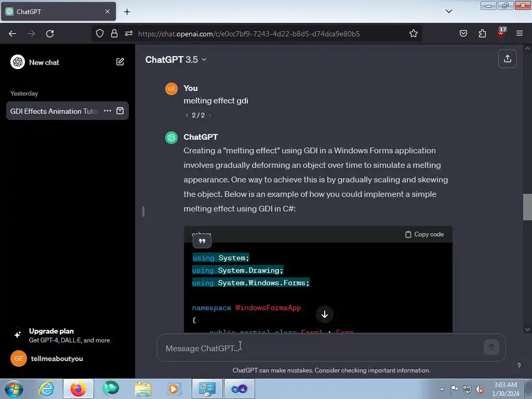The height and width of the screenshot is (399, 532).
Task: Open Windows Media Player from taskbar
Action: tap(175, 389)
